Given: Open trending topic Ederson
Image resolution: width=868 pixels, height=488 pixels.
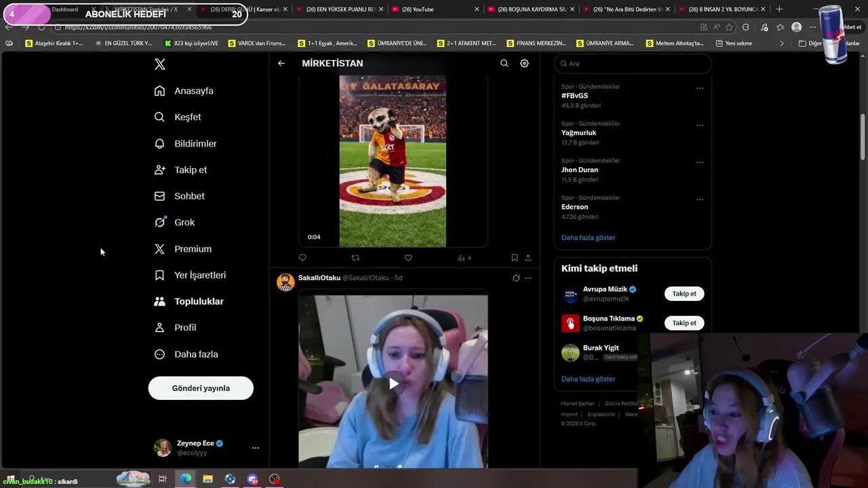Looking at the screenshot, I should coord(574,207).
